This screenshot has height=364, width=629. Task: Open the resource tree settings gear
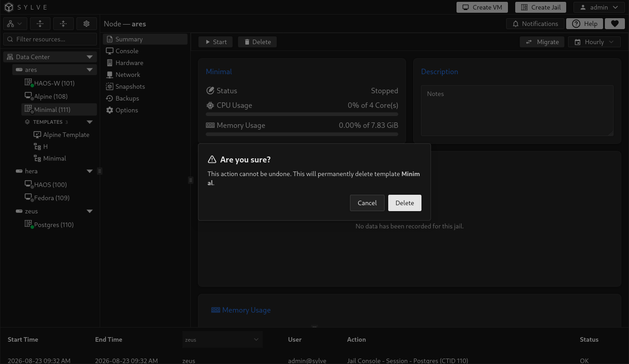coord(86,24)
